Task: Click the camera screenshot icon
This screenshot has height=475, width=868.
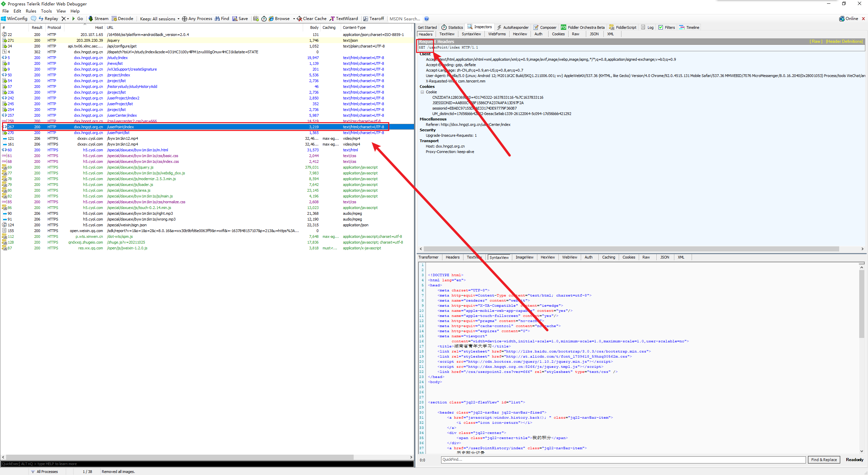Action: [256, 19]
